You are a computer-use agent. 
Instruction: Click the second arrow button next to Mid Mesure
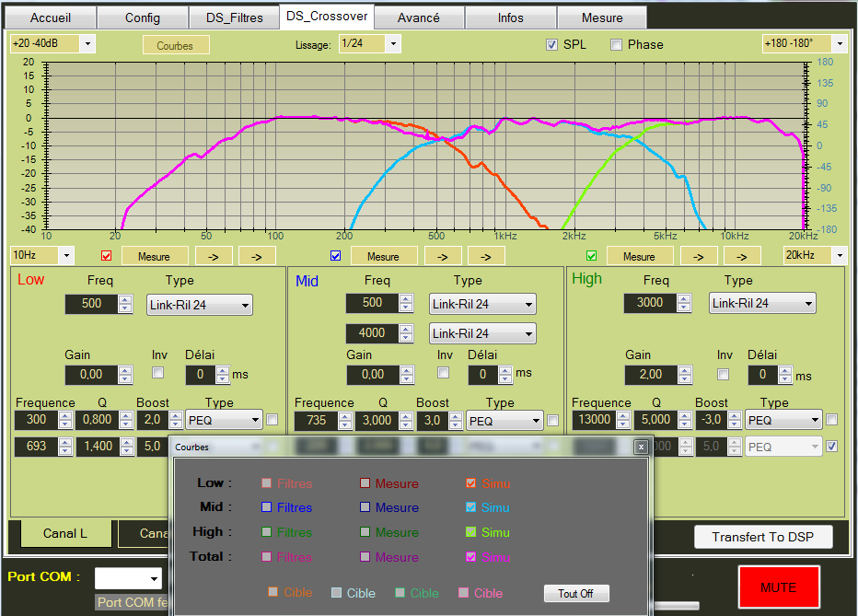(x=486, y=256)
